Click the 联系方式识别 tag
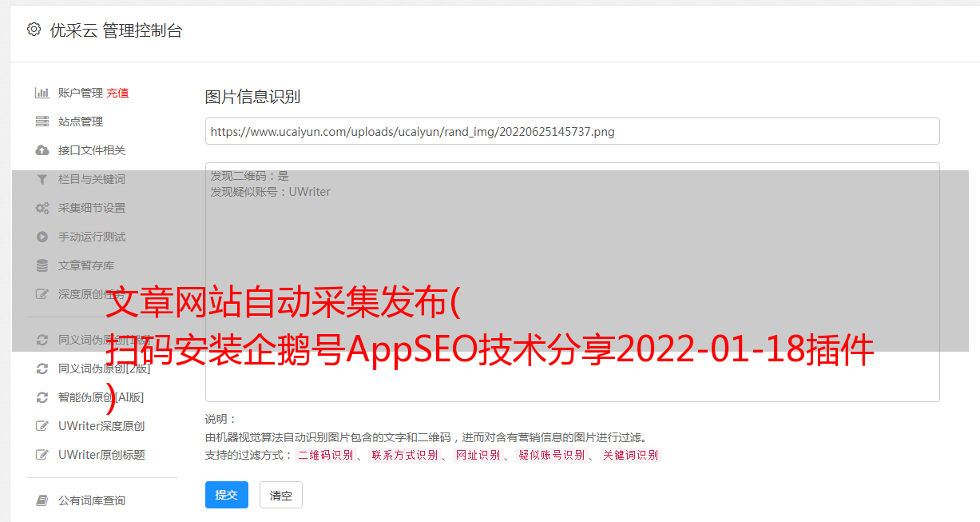The image size is (980, 522). [405, 455]
